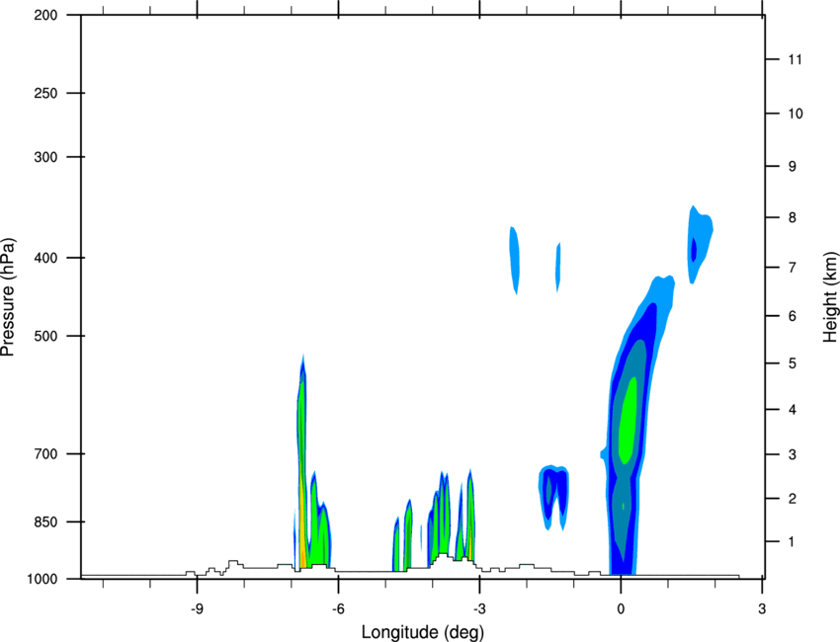Click the large green core near longitude 0
The image size is (840, 642).
tap(628, 421)
